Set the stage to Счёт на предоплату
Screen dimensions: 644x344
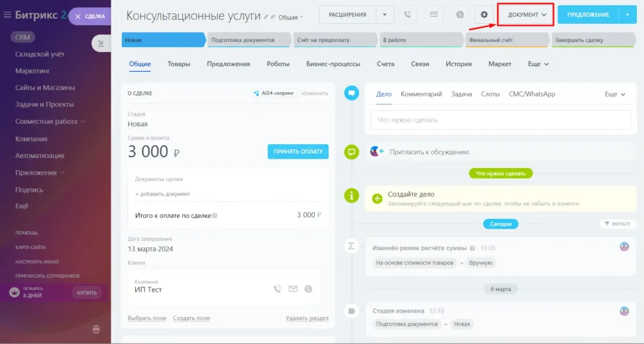(334, 40)
